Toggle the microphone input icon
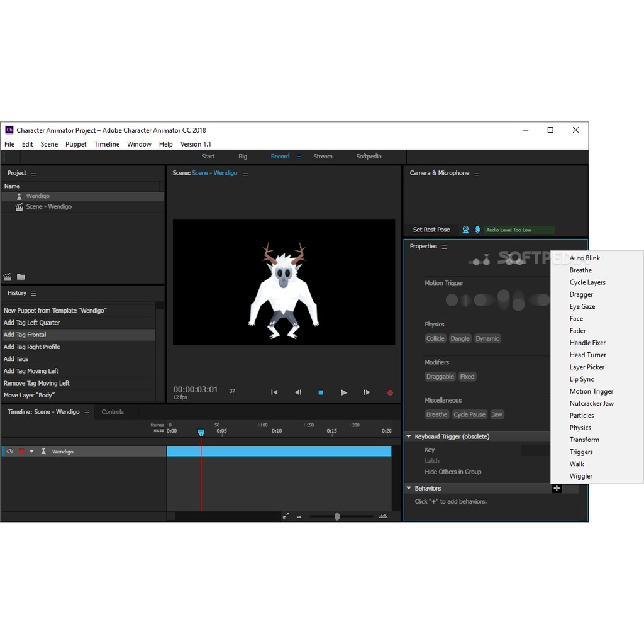 pyautogui.click(x=477, y=230)
